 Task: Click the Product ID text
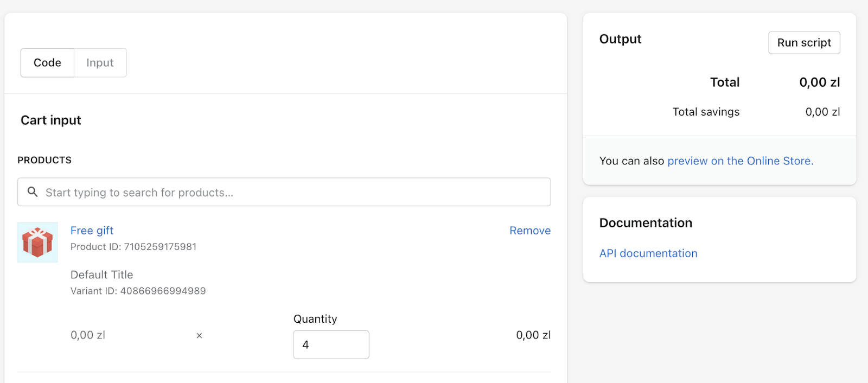point(133,247)
